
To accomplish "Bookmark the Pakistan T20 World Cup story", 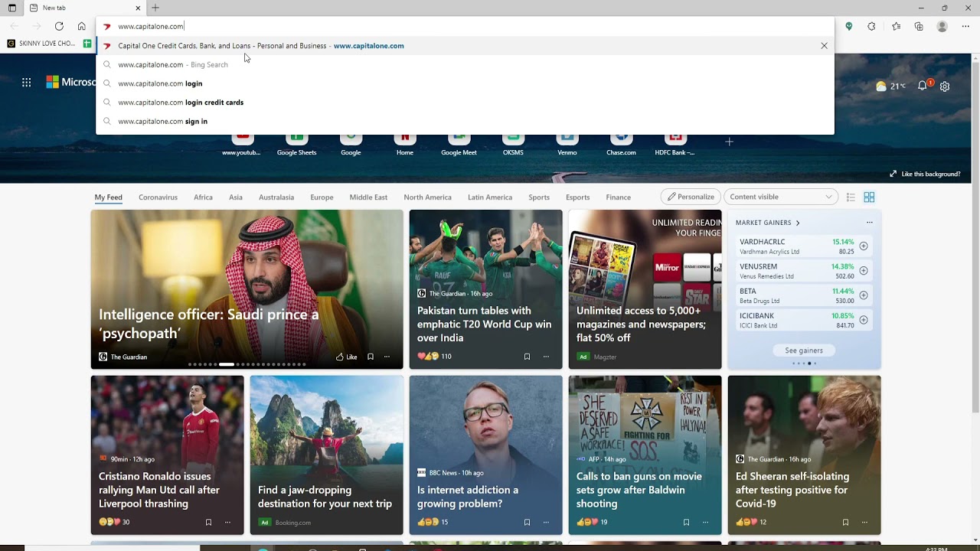I will [527, 357].
